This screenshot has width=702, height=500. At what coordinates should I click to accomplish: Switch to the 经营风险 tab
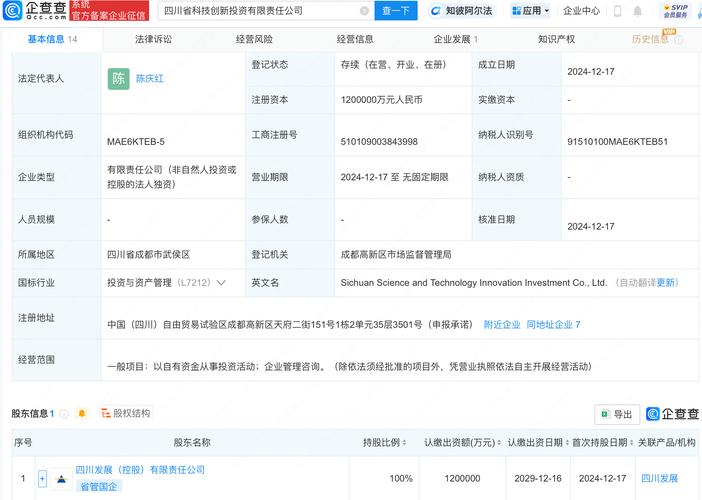(254, 39)
